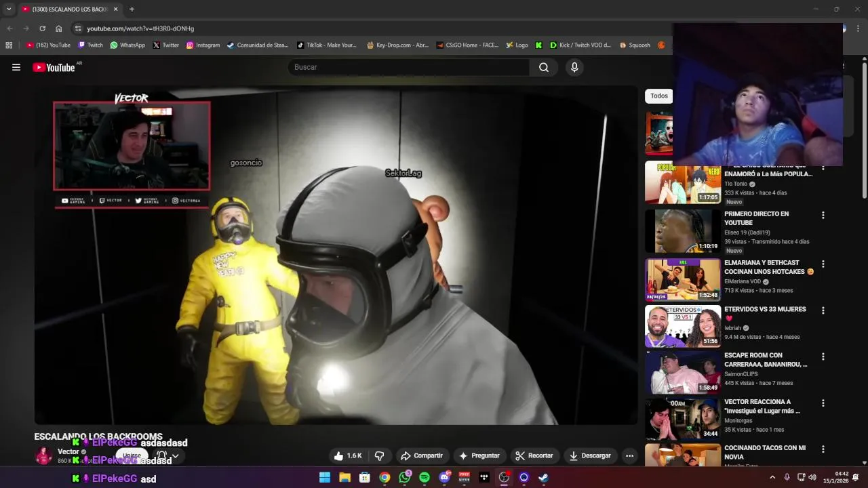Open Discord from the taskbar
This screenshot has width=868, height=488.
tap(445, 477)
